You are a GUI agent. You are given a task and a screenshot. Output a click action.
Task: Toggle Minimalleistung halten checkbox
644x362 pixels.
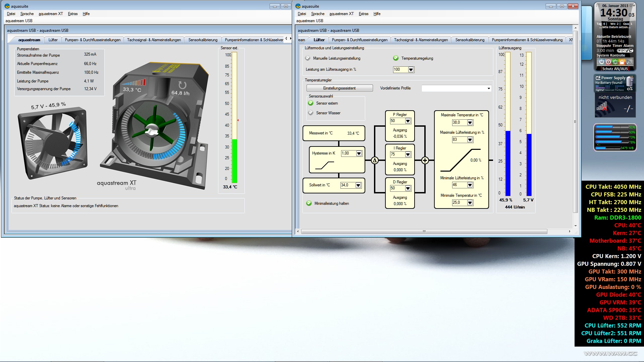pos(309,203)
